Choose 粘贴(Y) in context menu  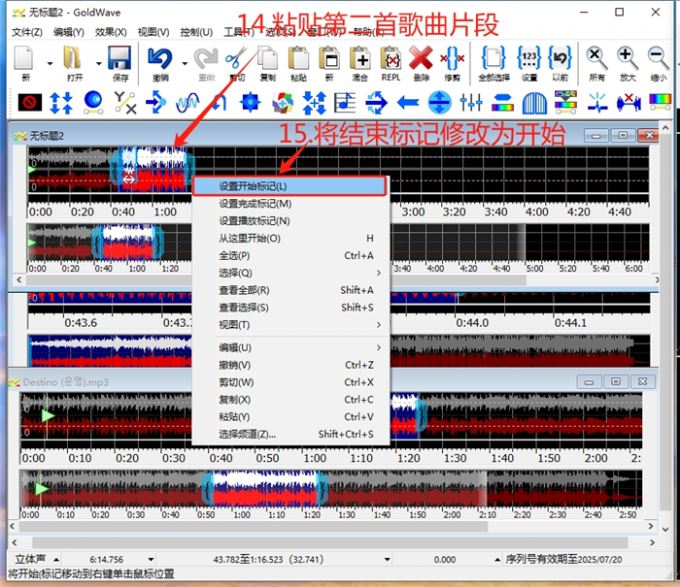pos(291,417)
